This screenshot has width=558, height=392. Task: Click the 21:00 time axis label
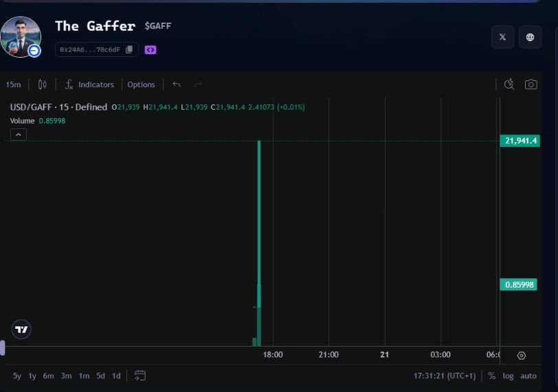coord(328,355)
